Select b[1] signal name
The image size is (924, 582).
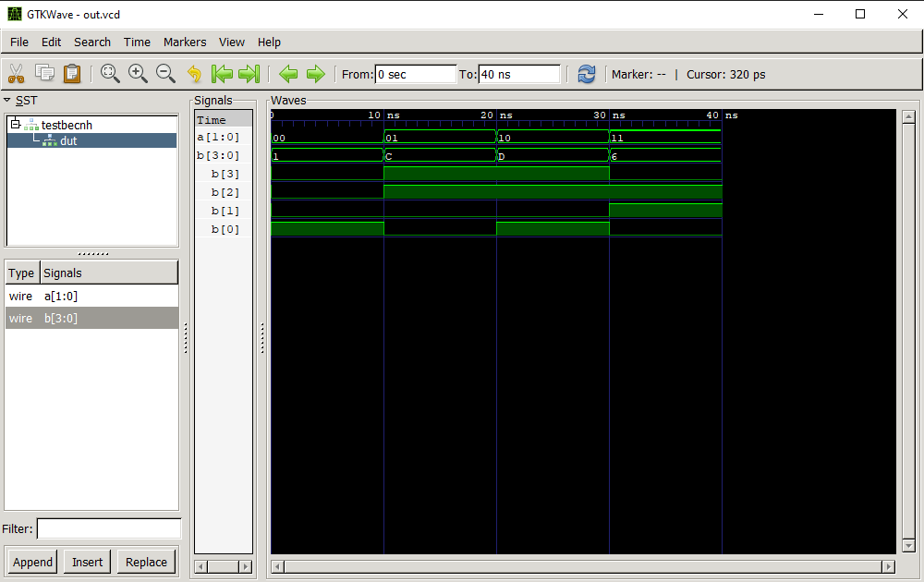point(225,211)
